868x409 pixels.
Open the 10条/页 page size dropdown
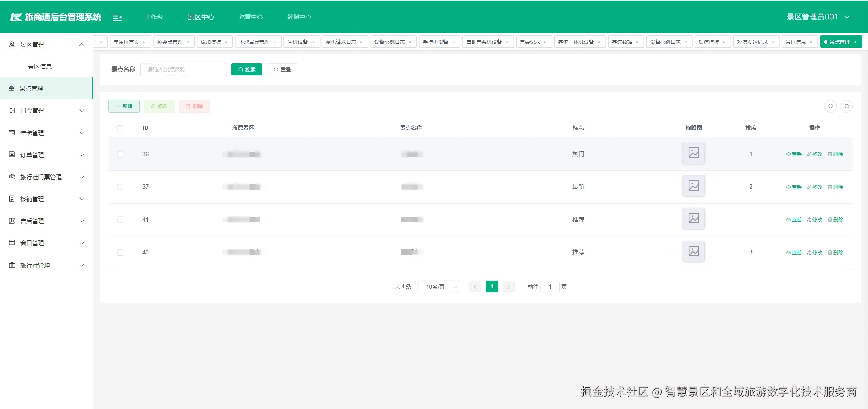point(439,287)
